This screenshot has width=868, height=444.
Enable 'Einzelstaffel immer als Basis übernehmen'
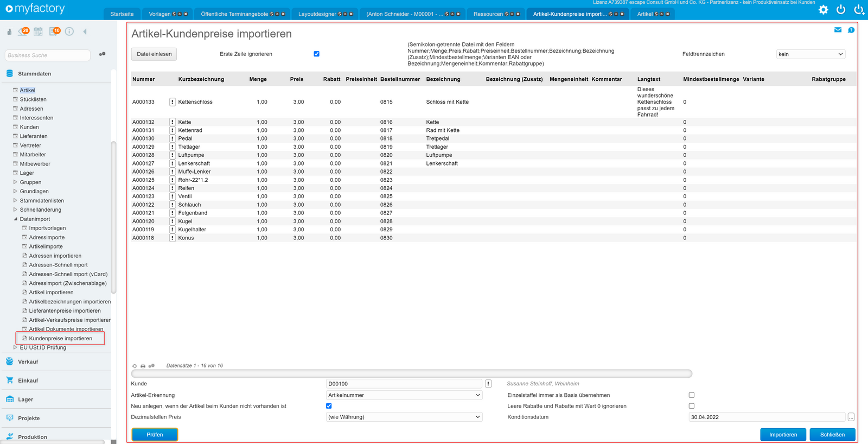tap(691, 395)
